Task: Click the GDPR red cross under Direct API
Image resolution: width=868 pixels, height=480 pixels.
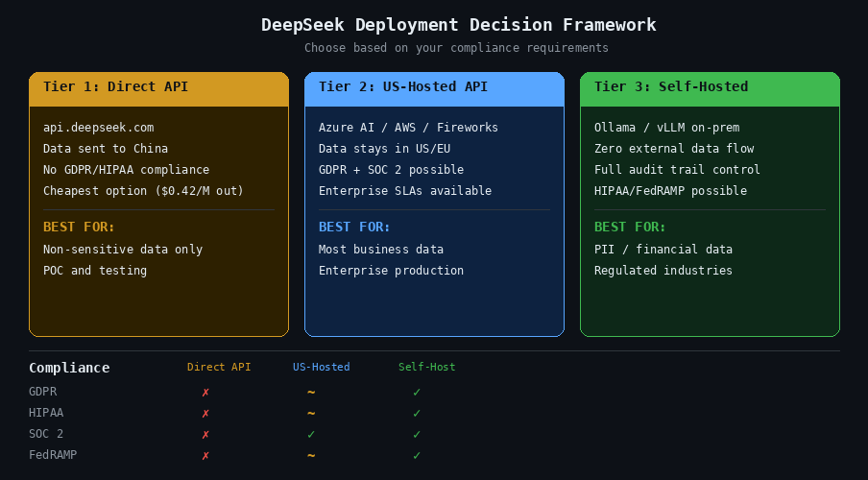Action: click(x=205, y=393)
